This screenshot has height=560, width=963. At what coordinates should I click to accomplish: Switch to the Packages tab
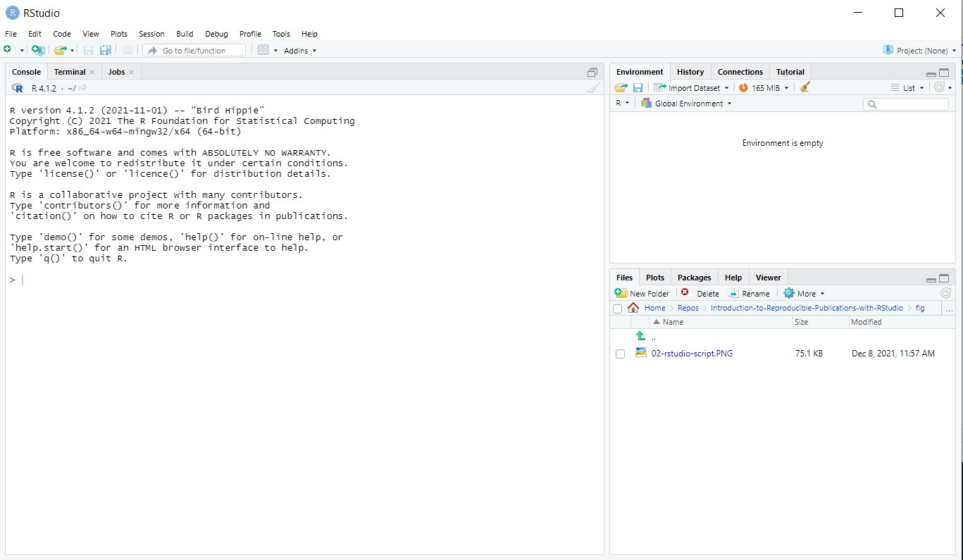(695, 278)
